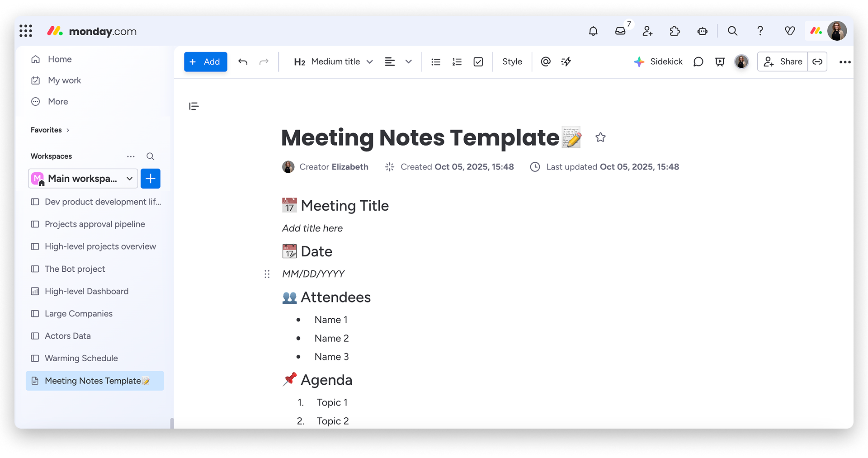Open the inbox with 7 updates

click(620, 31)
